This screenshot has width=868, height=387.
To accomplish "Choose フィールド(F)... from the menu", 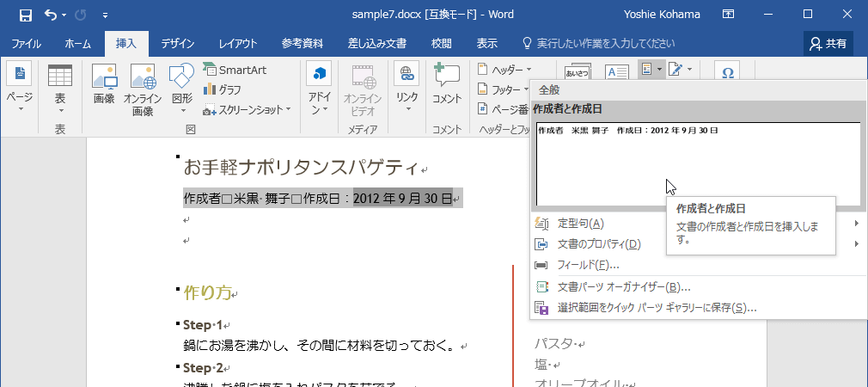I will 698,265.
